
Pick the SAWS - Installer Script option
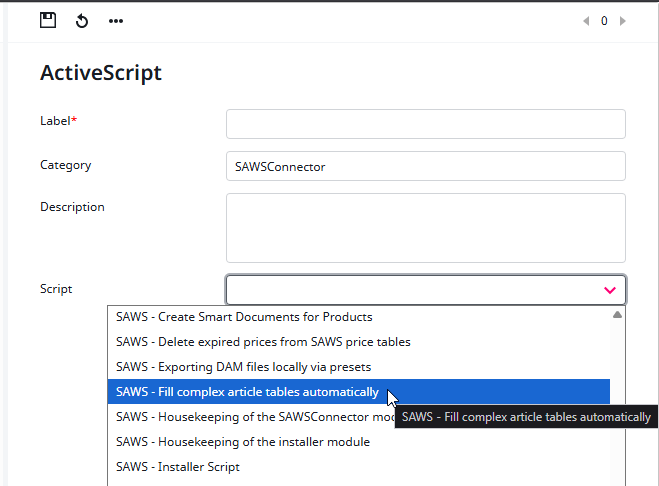tap(178, 467)
